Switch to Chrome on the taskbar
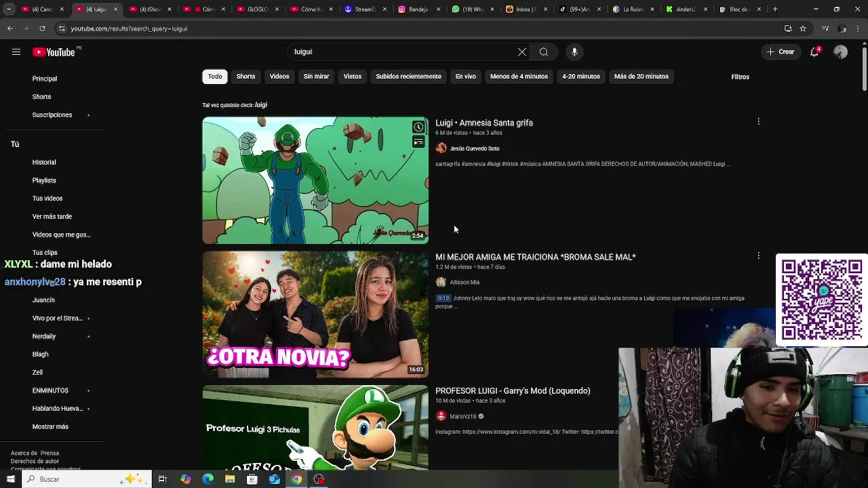 (x=296, y=479)
